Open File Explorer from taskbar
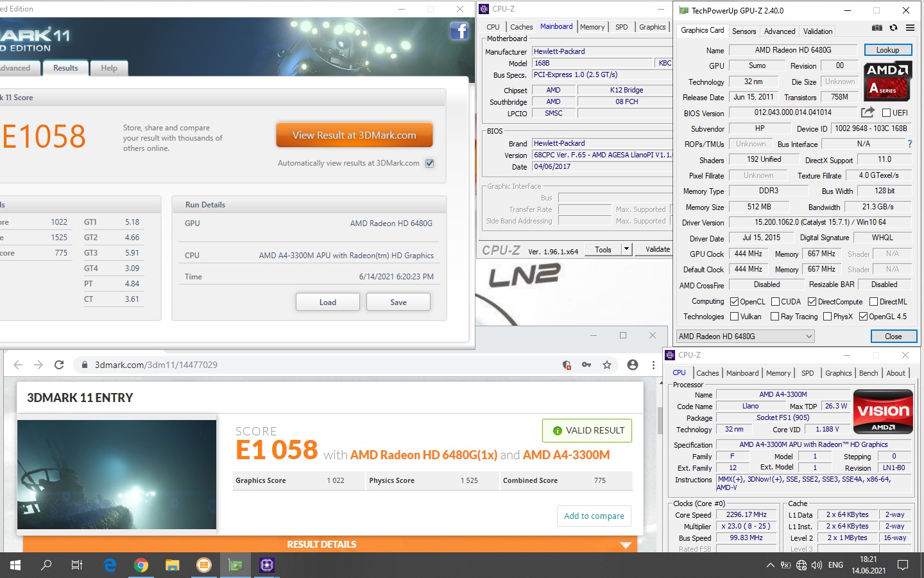The height and width of the screenshot is (578, 924). pyautogui.click(x=172, y=565)
